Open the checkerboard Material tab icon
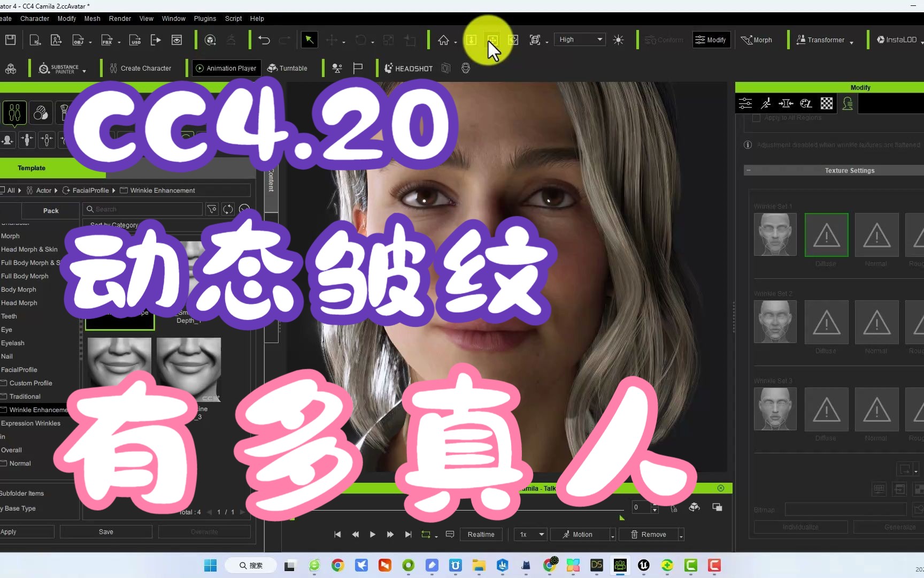 click(827, 103)
